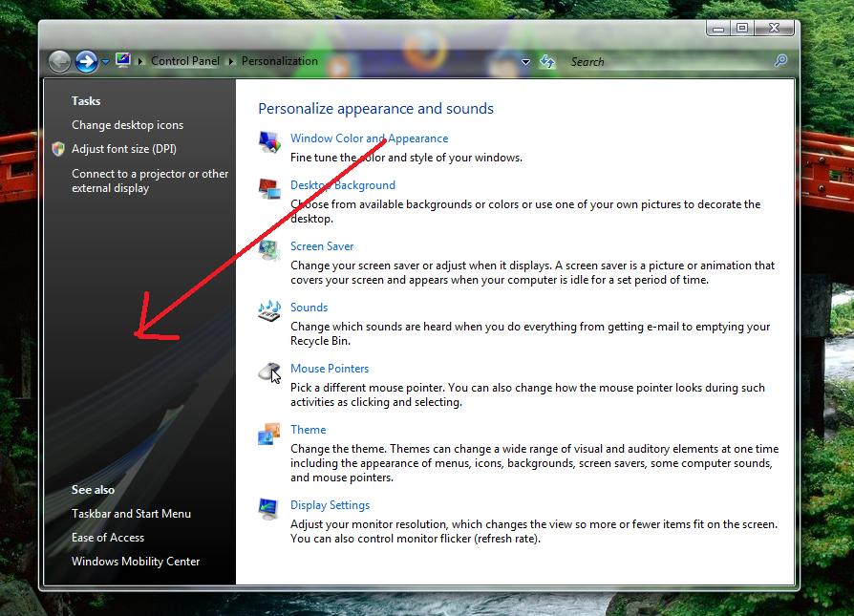Viewport: 854px width, 616px height.
Task: Open Taskbar and Start Menu link
Action: [x=131, y=514]
